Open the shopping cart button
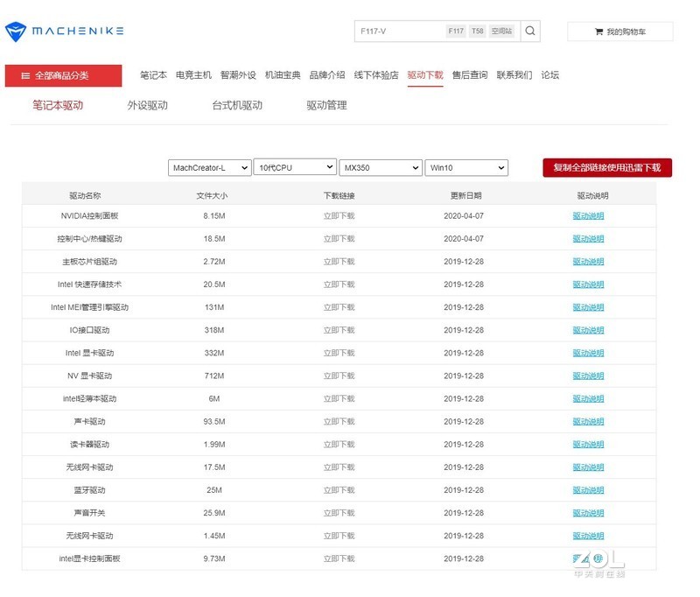The image size is (700, 597). (x=619, y=32)
